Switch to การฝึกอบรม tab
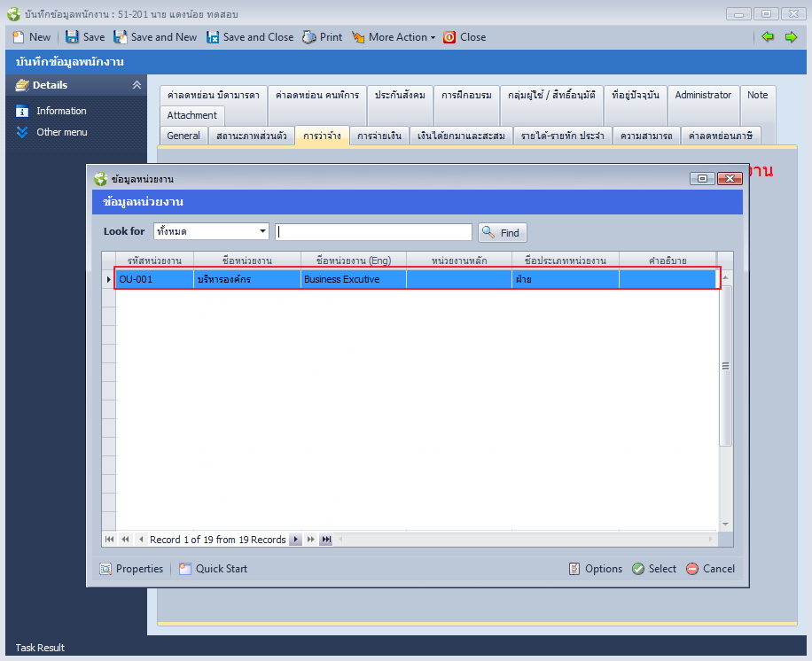The height and width of the screenshot is (661, 812). coord(466,95)
